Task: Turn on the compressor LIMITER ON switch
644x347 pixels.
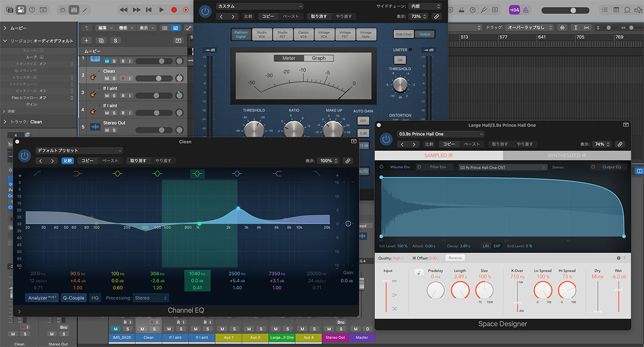Action: 400,60
